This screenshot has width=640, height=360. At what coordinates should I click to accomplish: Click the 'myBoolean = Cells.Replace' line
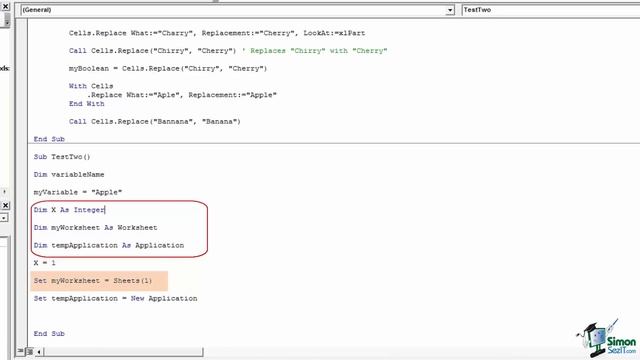point(168,68)
